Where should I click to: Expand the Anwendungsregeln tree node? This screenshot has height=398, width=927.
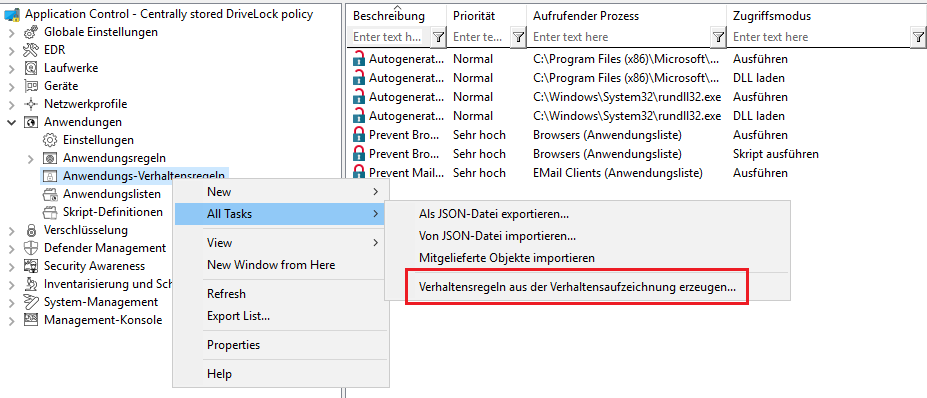click(31, 158)
